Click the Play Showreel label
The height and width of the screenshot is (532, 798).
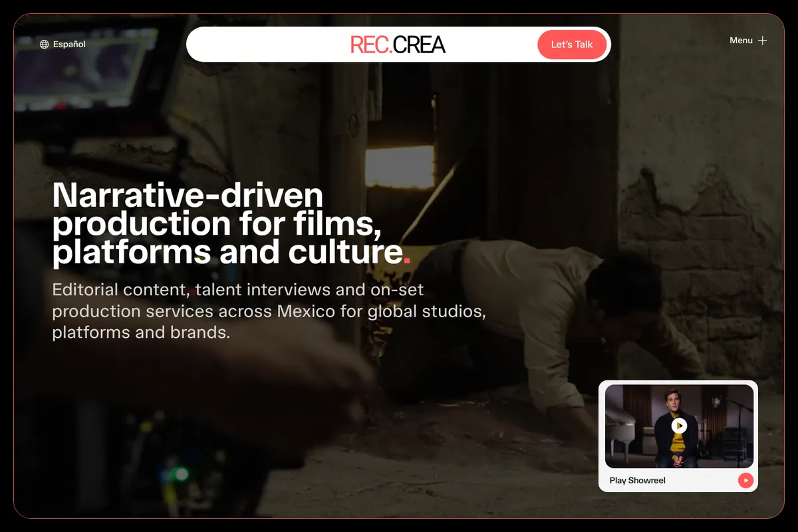pyautogui.click(x=637, y=480)
